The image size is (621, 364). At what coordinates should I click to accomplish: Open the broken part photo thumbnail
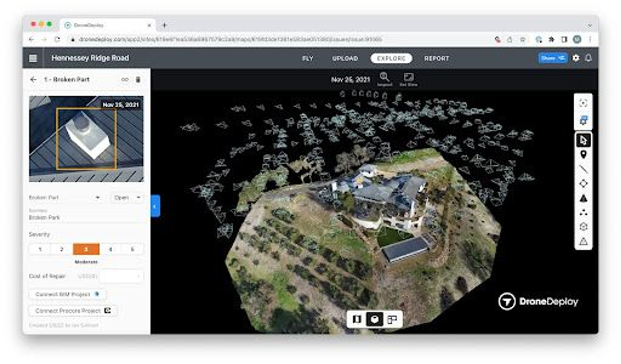click(x=86, y=139)
